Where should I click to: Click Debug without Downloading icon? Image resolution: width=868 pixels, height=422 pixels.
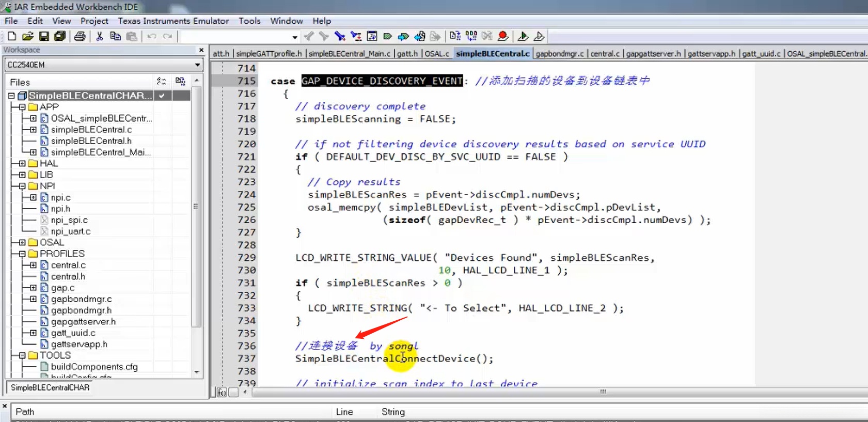point(539,36)
